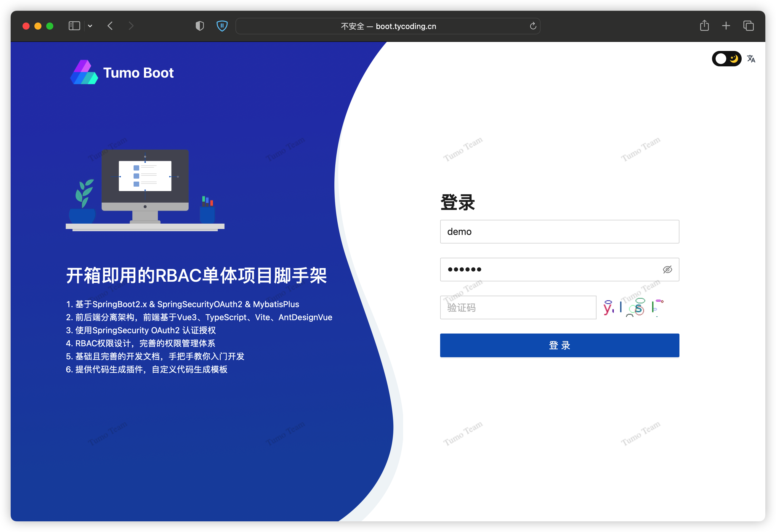Open a new tab with plus icon
This screenshot has width=776, height=532.
[726, 26]
